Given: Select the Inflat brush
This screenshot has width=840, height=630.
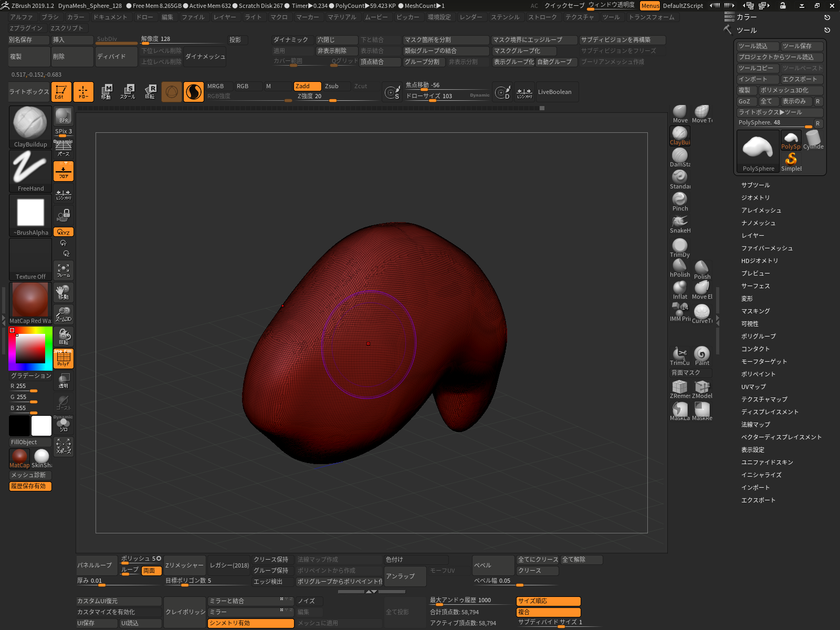Looking at the screenshot, I should (x=680, y=290).
